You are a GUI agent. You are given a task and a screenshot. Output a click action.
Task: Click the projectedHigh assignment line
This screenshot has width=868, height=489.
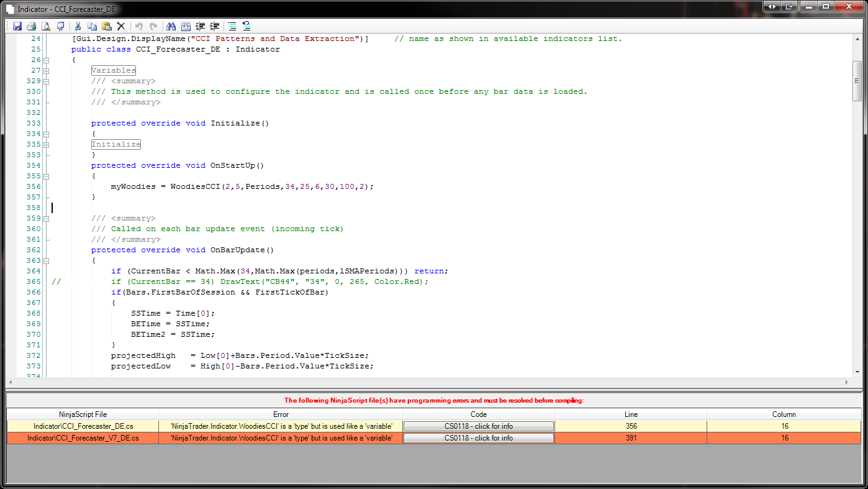[x=240, y=356]
